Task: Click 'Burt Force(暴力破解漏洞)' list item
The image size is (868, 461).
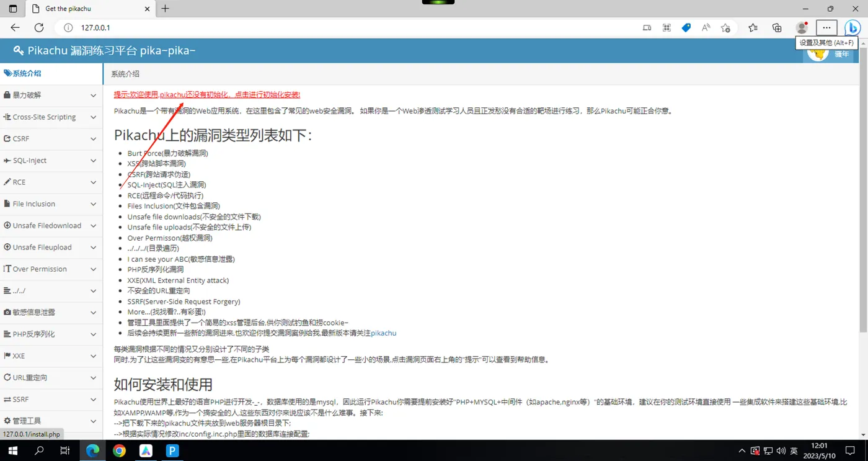Action: click(x=167, y=153)
